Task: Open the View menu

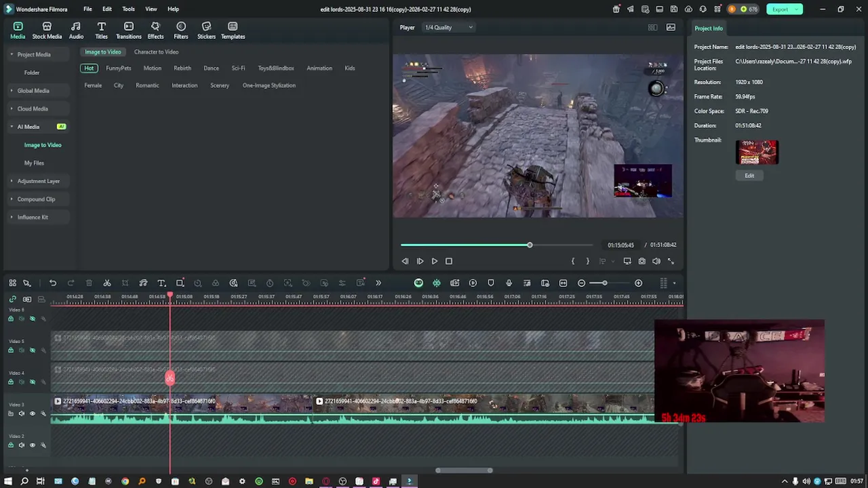Action: (151, 9)
